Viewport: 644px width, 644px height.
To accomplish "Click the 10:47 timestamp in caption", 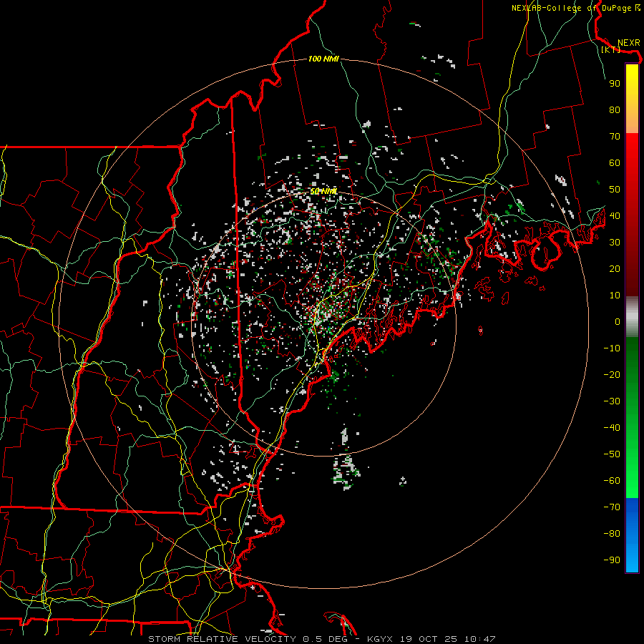I will [x=480, y=639].
